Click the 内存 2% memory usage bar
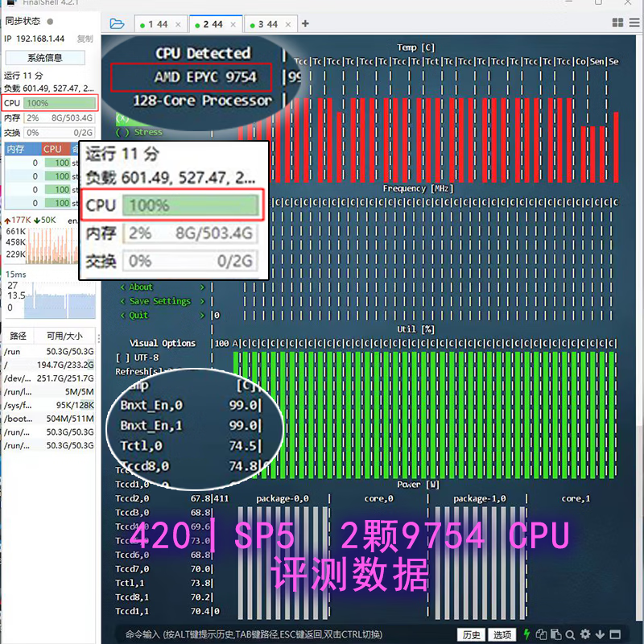This screenshot has height=644, width=644. coord(60,118)
